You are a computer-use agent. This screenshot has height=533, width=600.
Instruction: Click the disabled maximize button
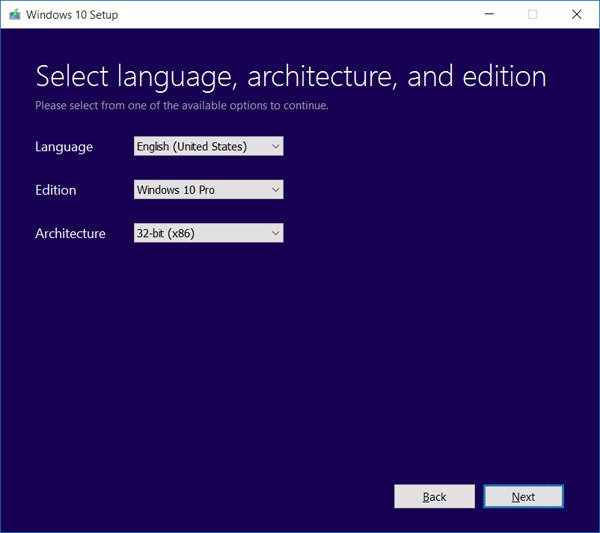532,14
